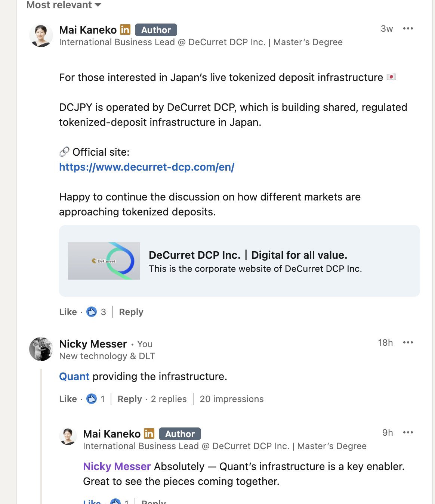Click thumbs-up reaction icon on Nicky's comment
This screenshot has height=504, width=435.
coord(92,399)
